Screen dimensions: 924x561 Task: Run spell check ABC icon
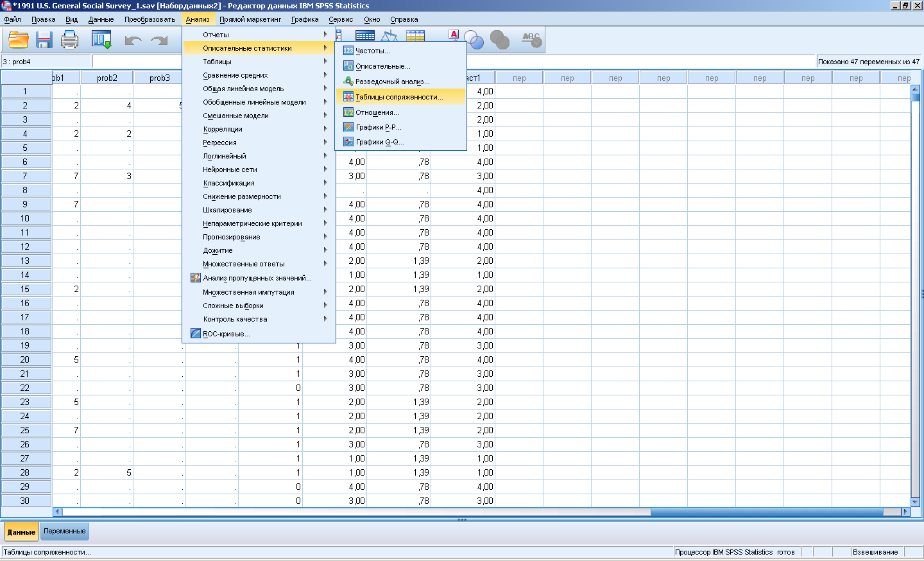pyautogui.click(x=532, y=40)
